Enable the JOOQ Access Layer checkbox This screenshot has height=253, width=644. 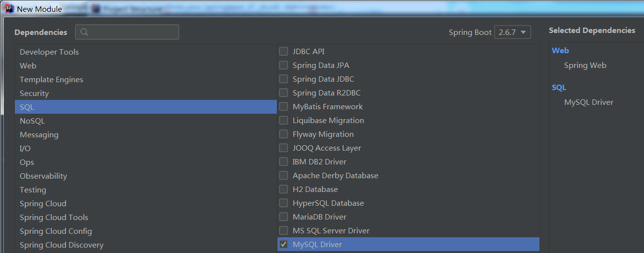point(283,148)
